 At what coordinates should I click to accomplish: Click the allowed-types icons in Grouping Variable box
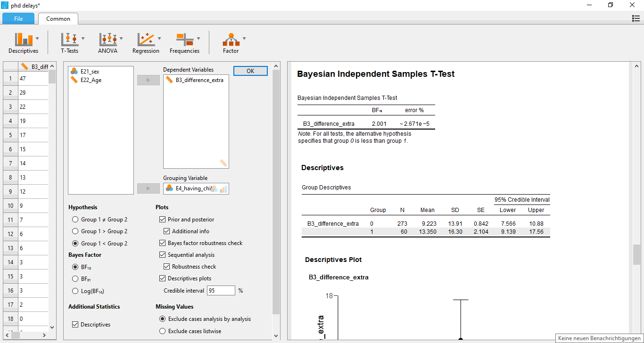click(219, 188)
